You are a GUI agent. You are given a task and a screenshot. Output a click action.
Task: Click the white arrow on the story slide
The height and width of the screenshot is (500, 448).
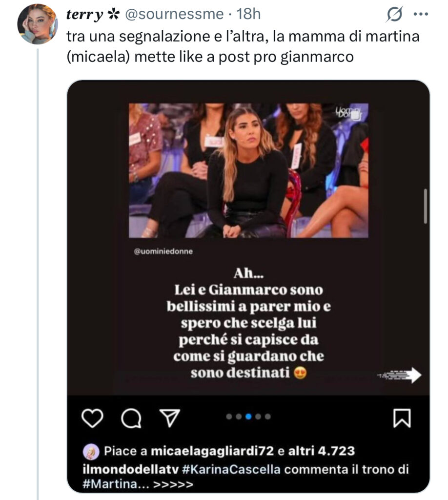click(400, 375)
